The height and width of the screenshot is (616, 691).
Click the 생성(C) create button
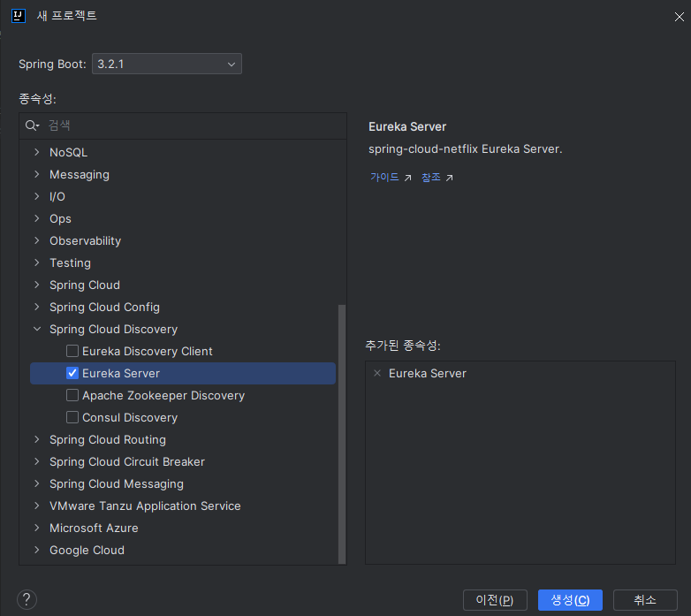(570, 600)
